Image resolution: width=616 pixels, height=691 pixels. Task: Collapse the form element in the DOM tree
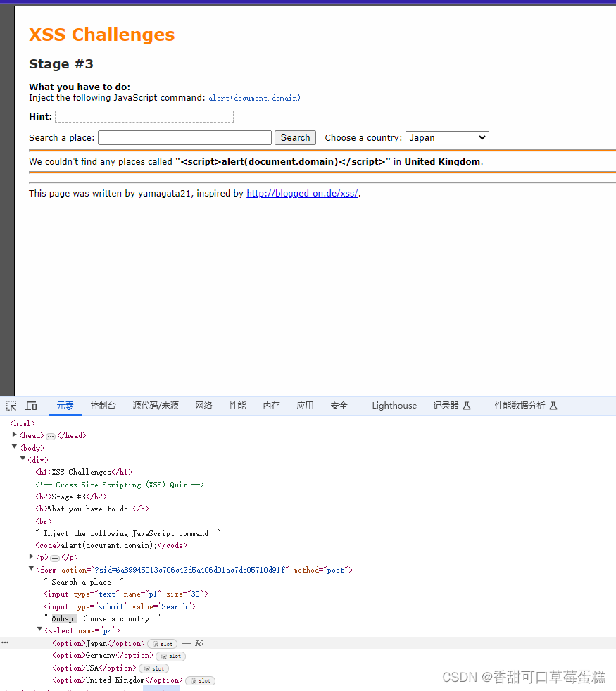tap(31, 569)
